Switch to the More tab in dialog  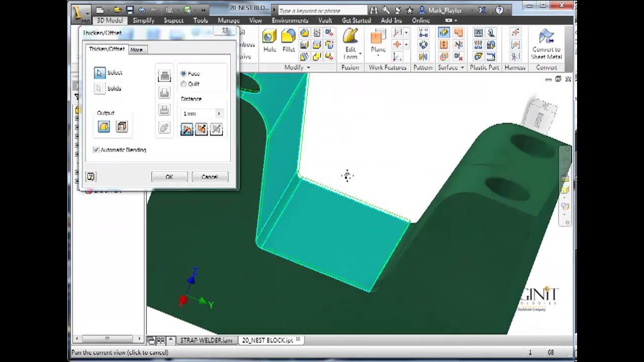pyautogui.click(x=136, y=50)
